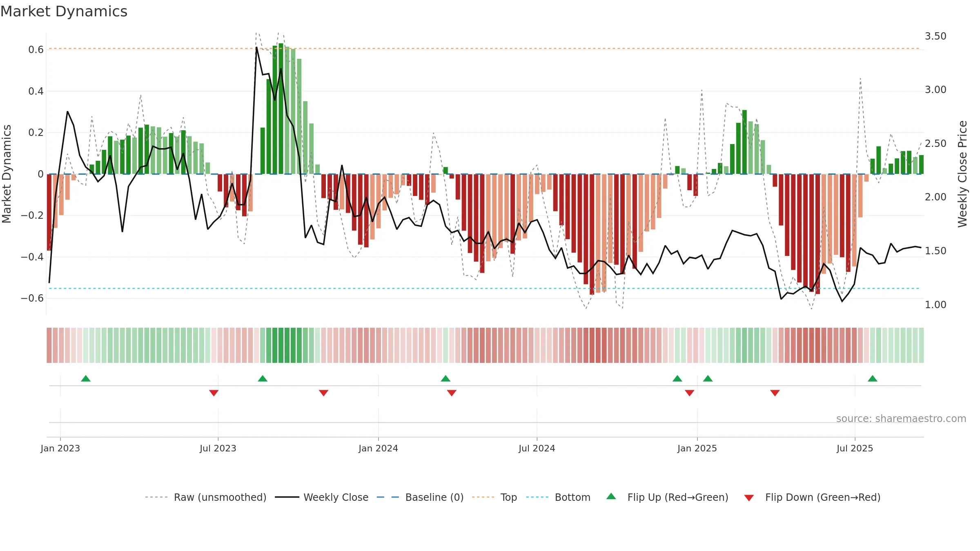The image size is (980, 551).
Task: Click the positive 0.6 left axis tick label
Action: click(x=36, y=50)
